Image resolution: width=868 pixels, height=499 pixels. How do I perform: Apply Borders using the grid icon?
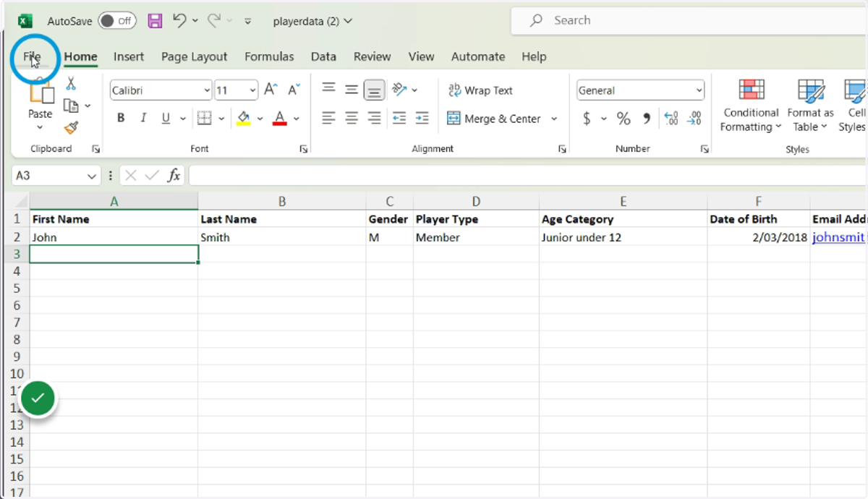[204, 119]
